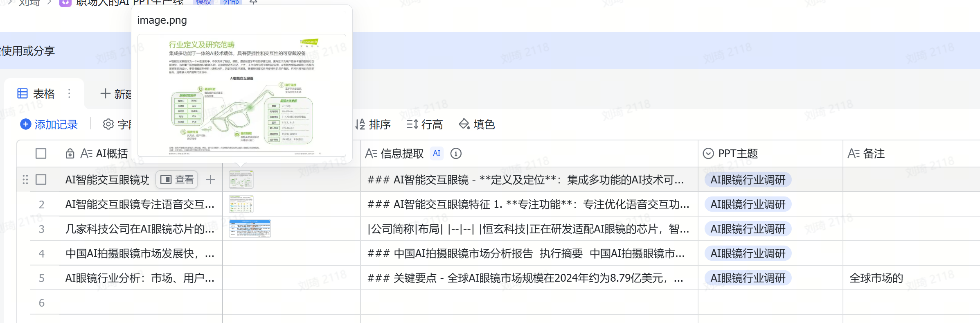
Task: Click the sort icon in toolbar
Action: click(x=360, y=124)
